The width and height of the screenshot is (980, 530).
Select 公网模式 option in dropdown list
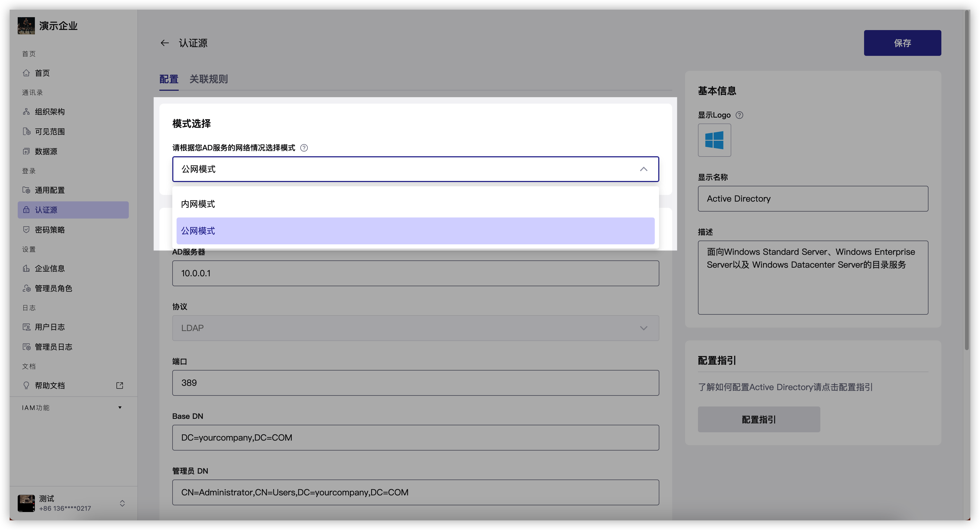point(415,231)
